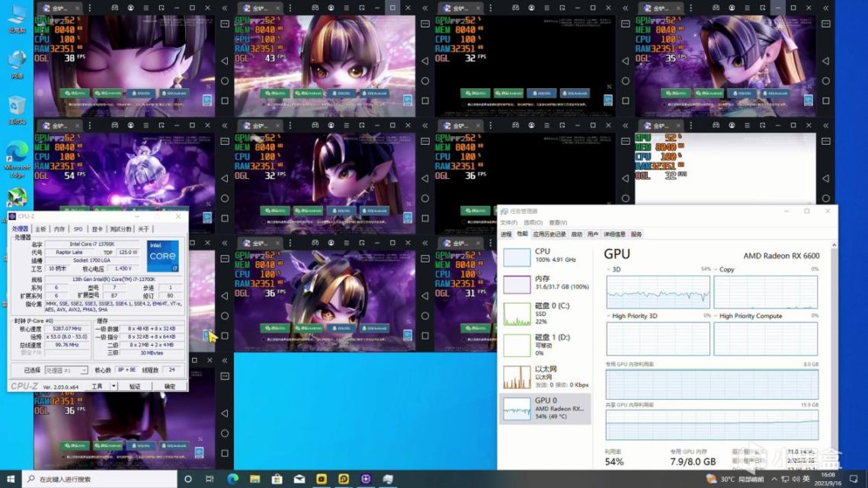Open processor selection dropdown in CPU-Z
The height and width of the screenshot is (488, 868).
(66, 370)
